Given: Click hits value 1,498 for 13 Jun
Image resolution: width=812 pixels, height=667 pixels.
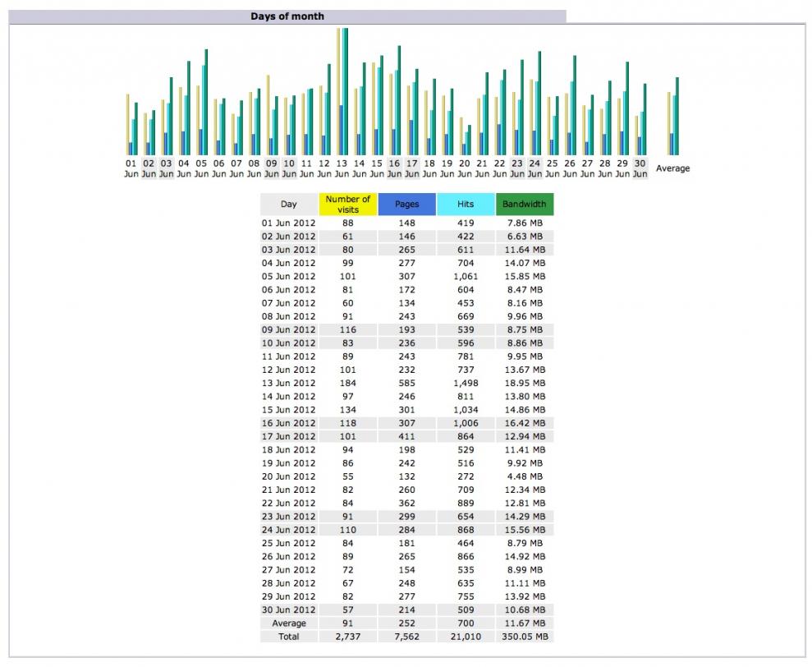Looking at the screenshot, I should 466,383.
